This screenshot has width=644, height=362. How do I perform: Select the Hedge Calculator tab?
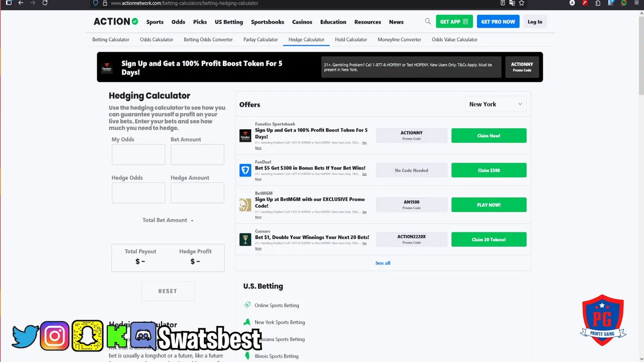(x=306, y=39)
